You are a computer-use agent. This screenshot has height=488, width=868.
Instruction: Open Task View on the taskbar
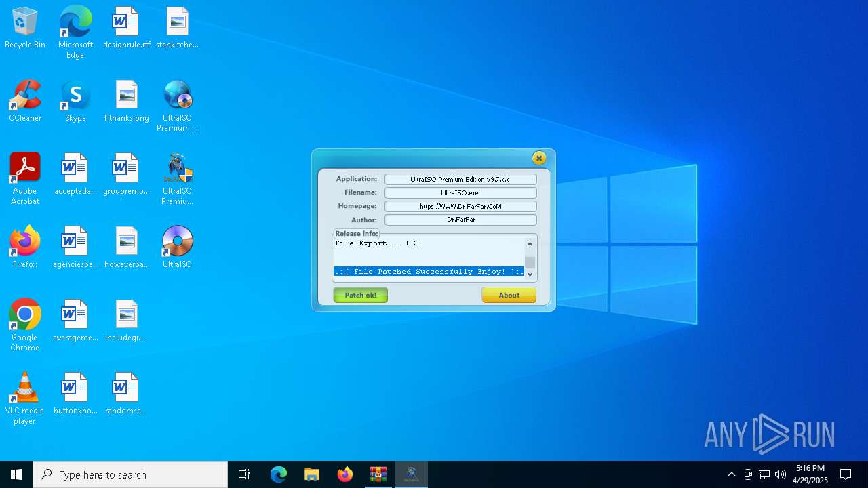pos(244,474)
